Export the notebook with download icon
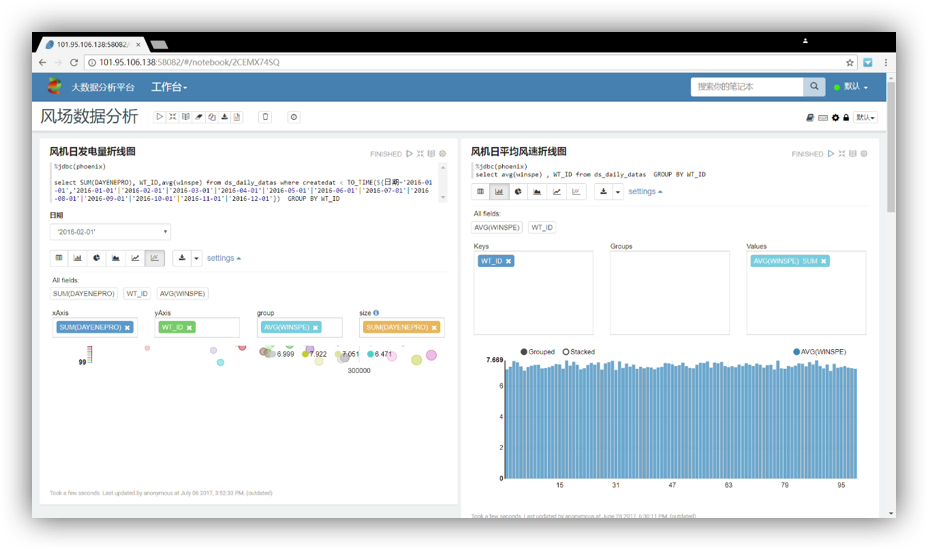The height and width of the screenshot is (550, 928). pos(224,117)
